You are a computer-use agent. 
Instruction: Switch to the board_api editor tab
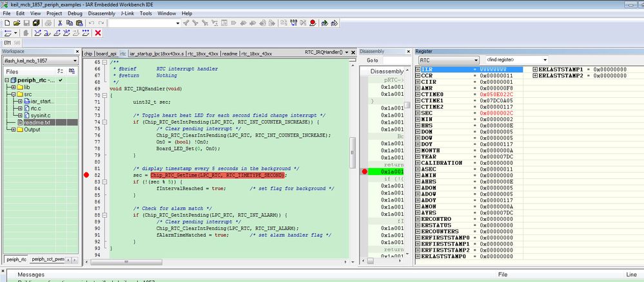[x=106, y=54]
